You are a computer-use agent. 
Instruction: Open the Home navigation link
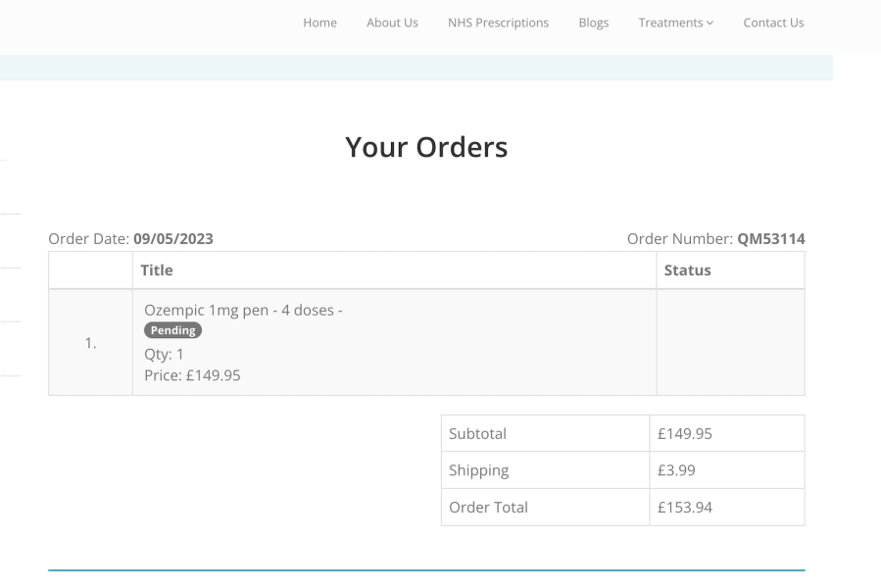coord(319,23)
